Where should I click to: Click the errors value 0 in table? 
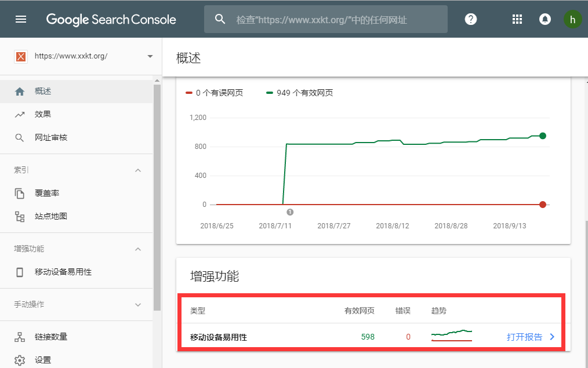408,337
